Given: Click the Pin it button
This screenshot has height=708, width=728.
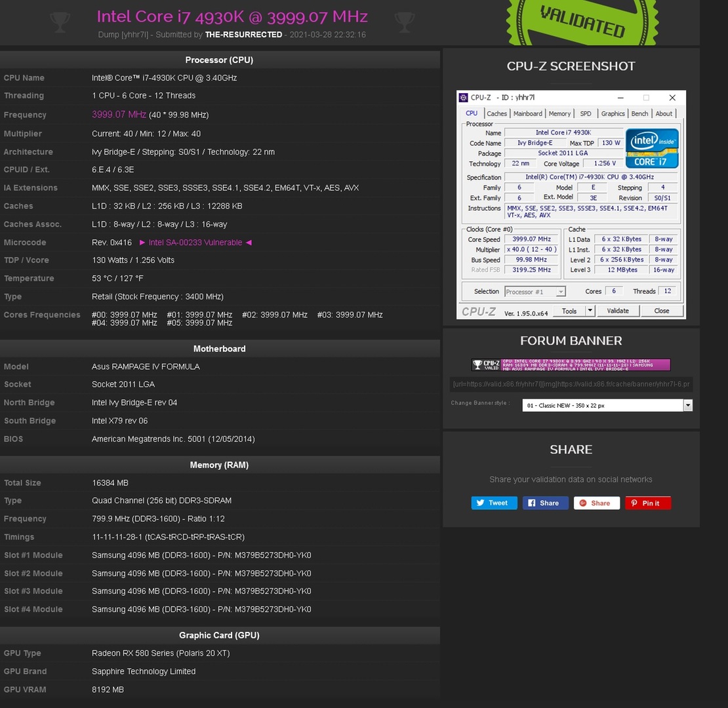Looking at the screenshot, I should click(648, 503).
